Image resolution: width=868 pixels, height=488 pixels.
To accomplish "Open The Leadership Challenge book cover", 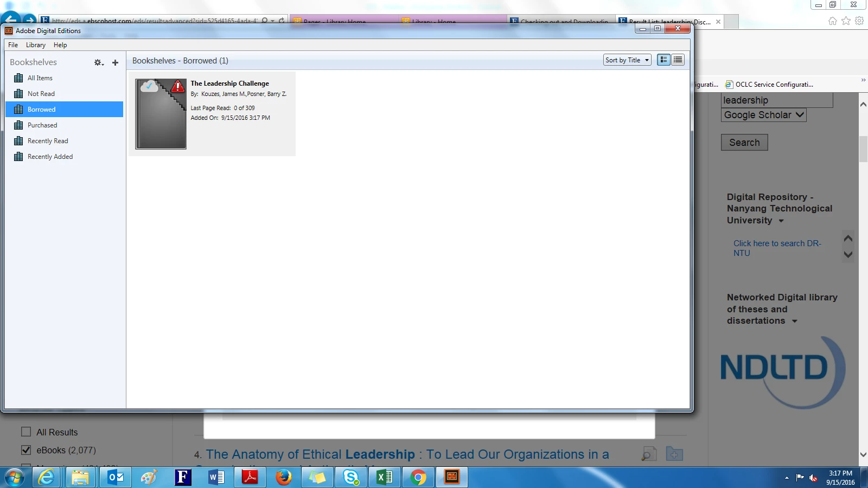I will [161, 114].
